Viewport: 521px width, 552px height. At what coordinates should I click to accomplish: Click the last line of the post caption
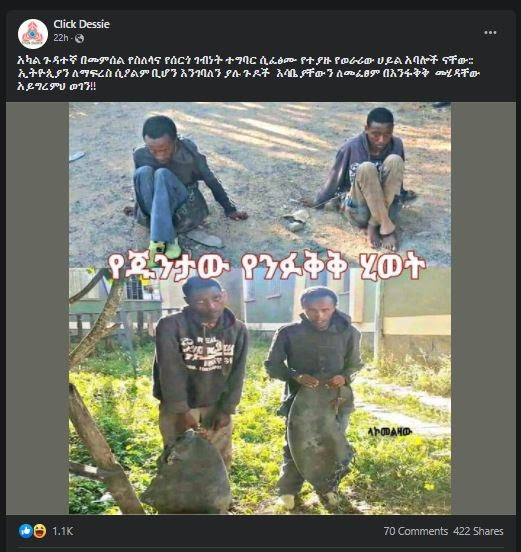point(56,87)
